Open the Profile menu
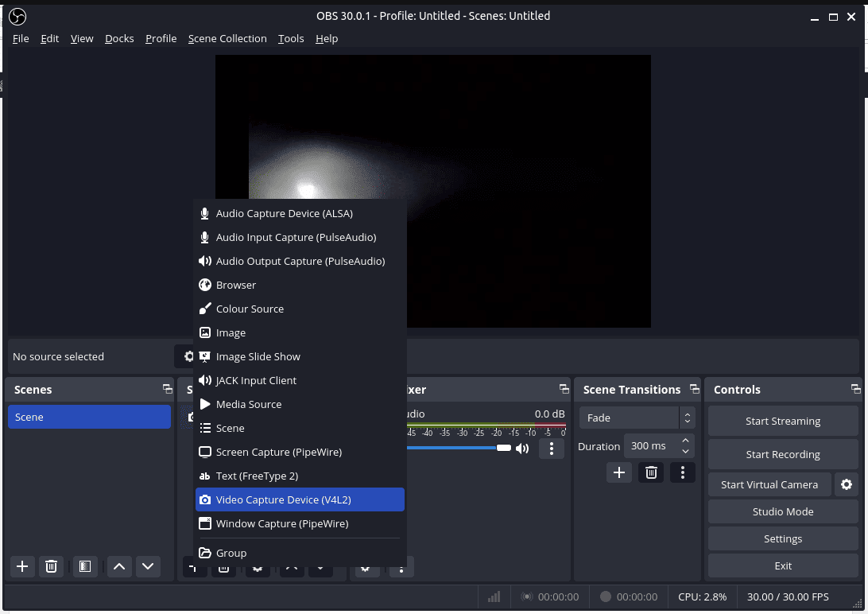The height and width of the screenshot is (614, 868). tap(161, 38)
